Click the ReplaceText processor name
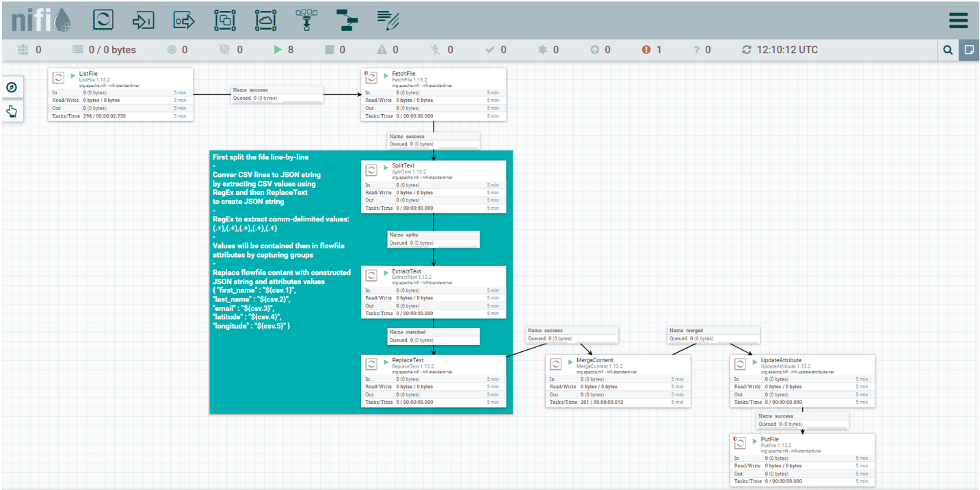The height and width of the screenshot is (490, 980). pos(408,360)
